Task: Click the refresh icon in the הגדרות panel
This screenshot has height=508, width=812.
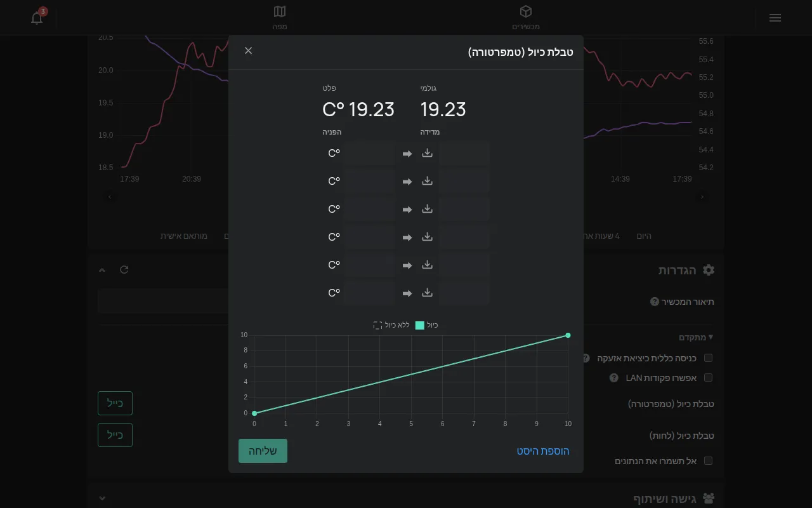Action: 124,270
